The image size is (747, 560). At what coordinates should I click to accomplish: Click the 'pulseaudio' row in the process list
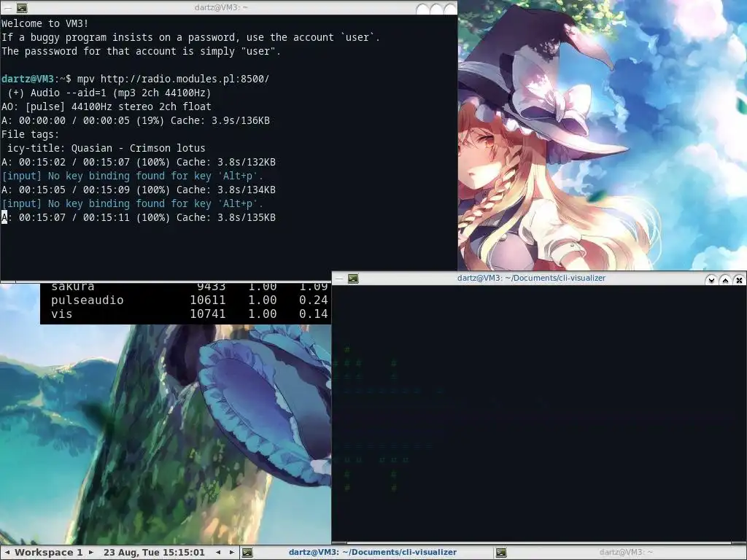[189, 300]
